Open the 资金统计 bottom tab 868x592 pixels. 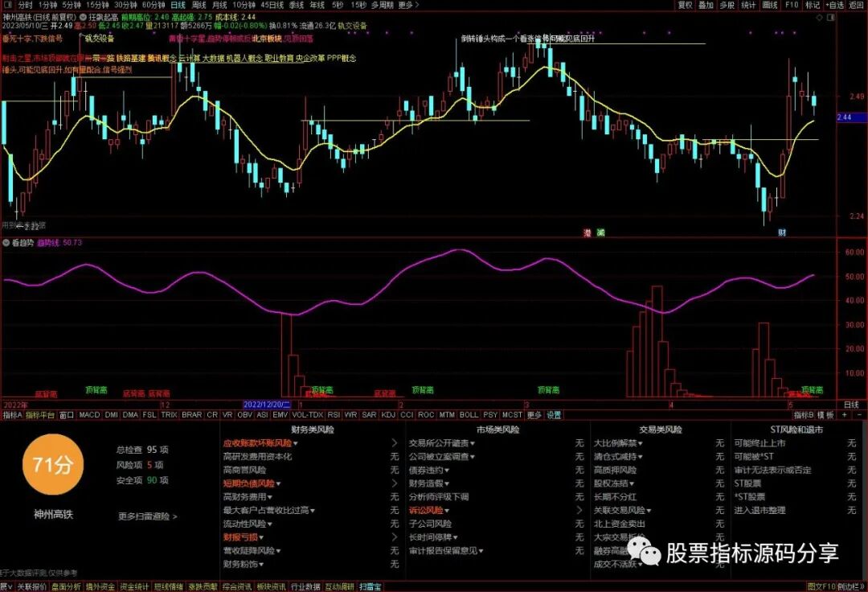(134, 586)
